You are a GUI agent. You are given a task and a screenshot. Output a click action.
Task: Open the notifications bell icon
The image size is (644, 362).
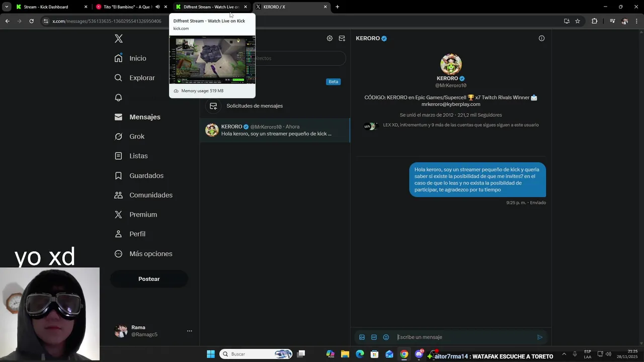point(118,98)
